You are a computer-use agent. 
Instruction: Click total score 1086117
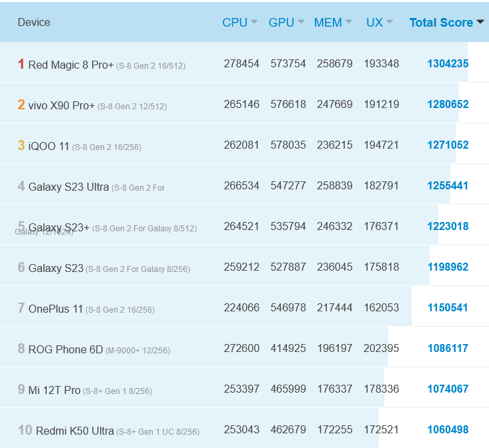pos(448,348)
